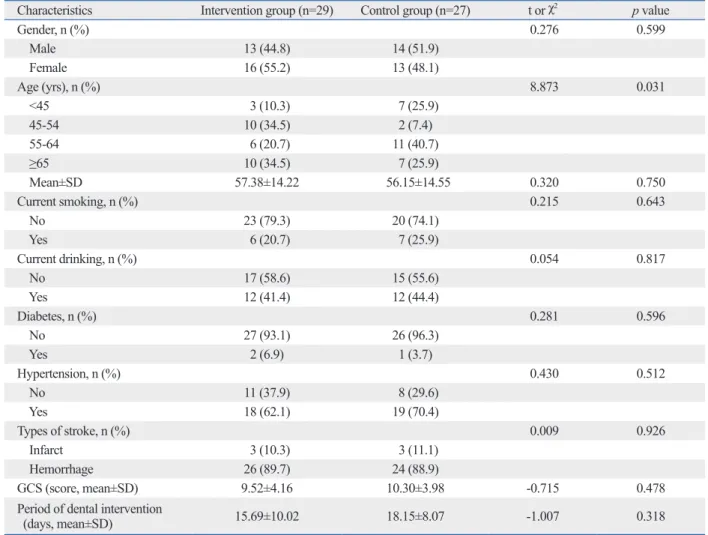This screenshot has height=535, width=708.
Task: Select the 'Age (yrs), n (%)' label
Action: (x=59, y=87)
